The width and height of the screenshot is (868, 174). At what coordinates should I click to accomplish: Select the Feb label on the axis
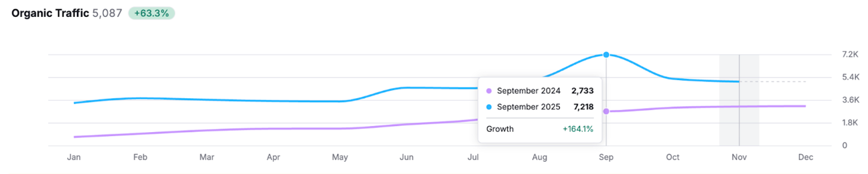[x=140, y=157]
